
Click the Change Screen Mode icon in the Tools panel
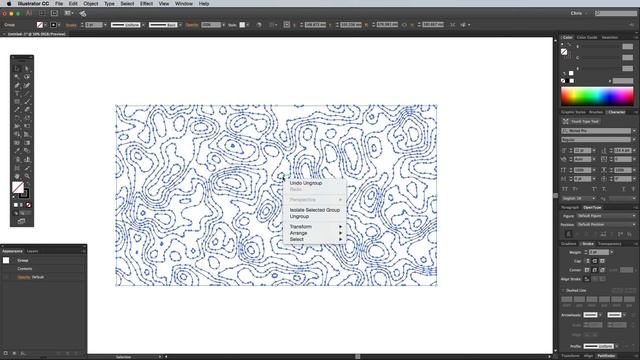[22, 221]
